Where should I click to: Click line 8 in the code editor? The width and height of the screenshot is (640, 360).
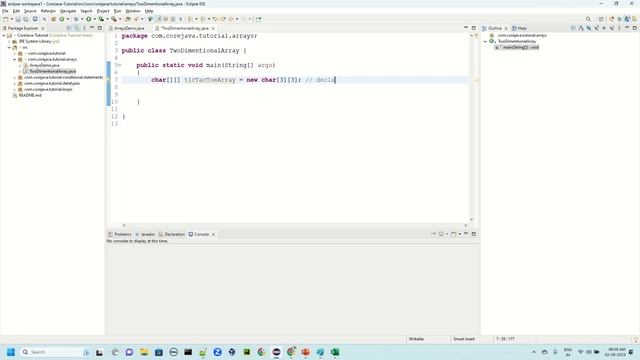click(x=294, y=87)
